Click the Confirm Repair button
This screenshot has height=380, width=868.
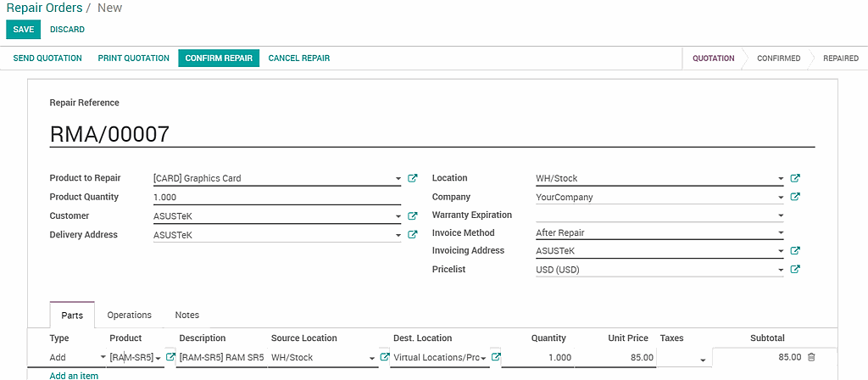click(219, 59)
